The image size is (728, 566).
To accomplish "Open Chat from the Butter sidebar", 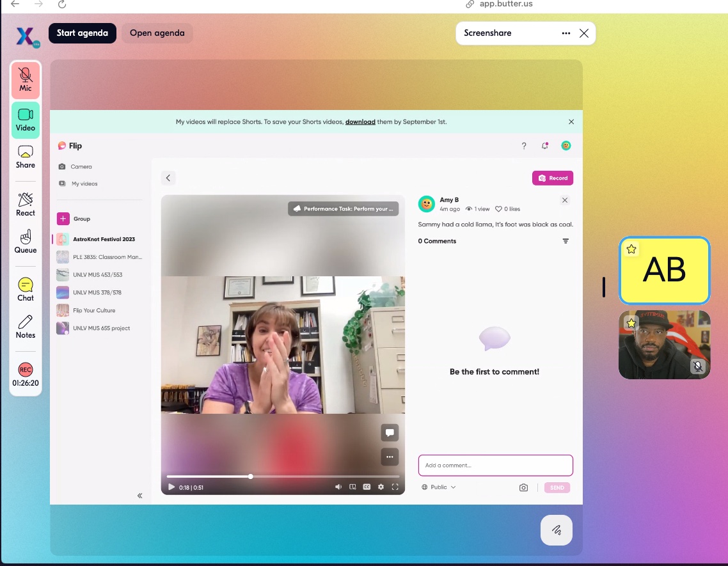I will 25,289.
